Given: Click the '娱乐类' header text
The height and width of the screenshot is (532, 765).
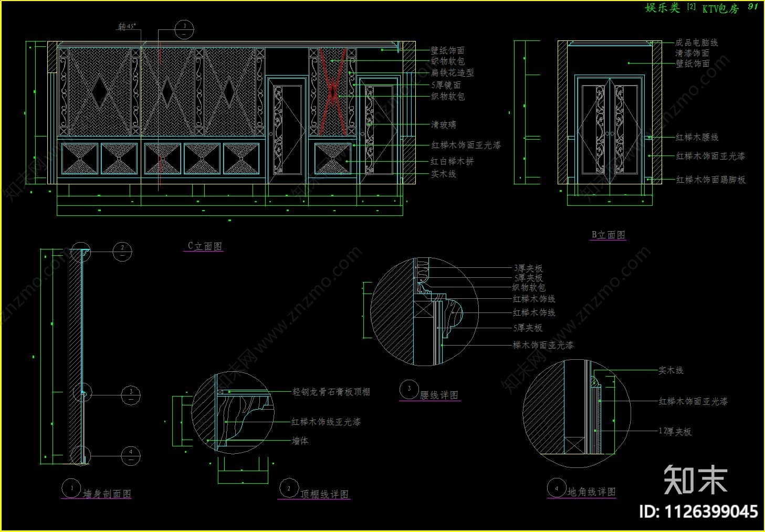Looking at the screenshot, I should point(662,8).
